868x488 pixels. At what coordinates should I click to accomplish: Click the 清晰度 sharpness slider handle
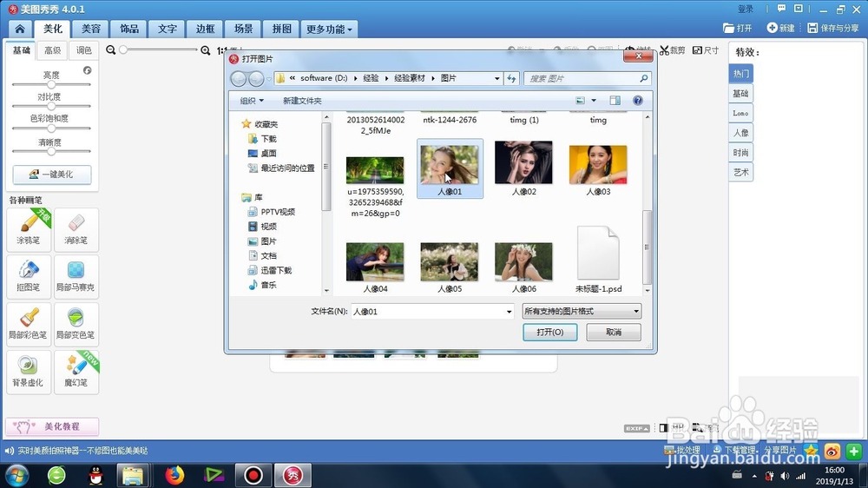(x=51, y=151)
